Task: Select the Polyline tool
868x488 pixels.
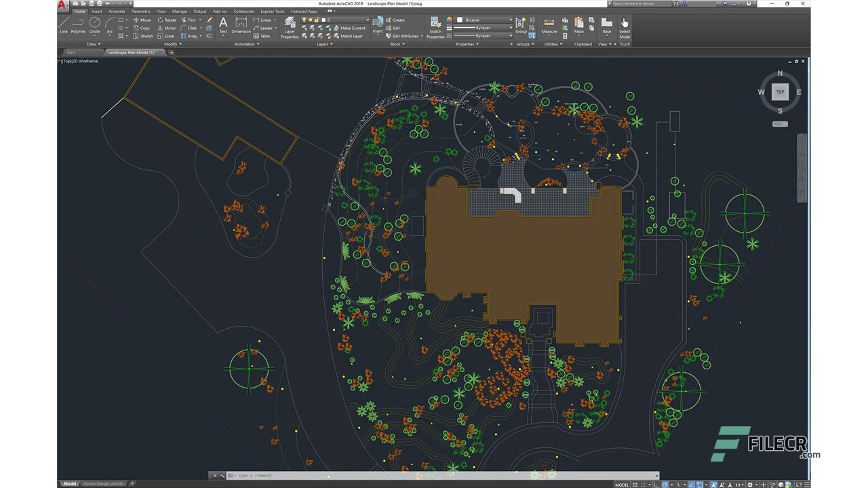Action: [x=78, y=26]
